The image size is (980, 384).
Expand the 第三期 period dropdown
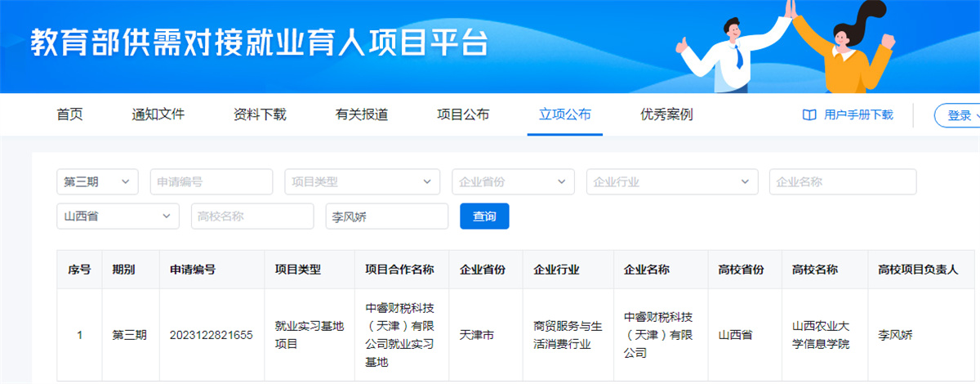97,182
